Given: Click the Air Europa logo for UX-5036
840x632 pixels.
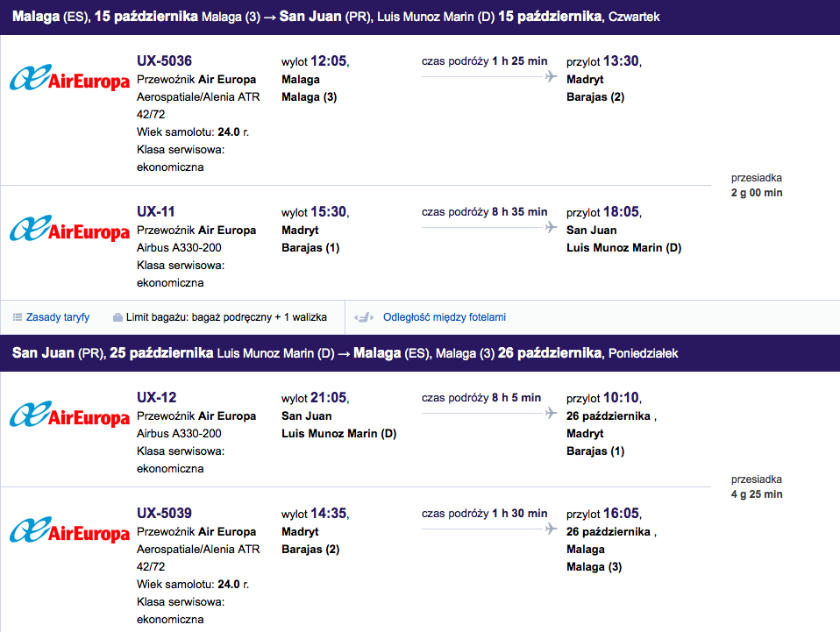Looking at the screenshot, I should coord(69,78).
